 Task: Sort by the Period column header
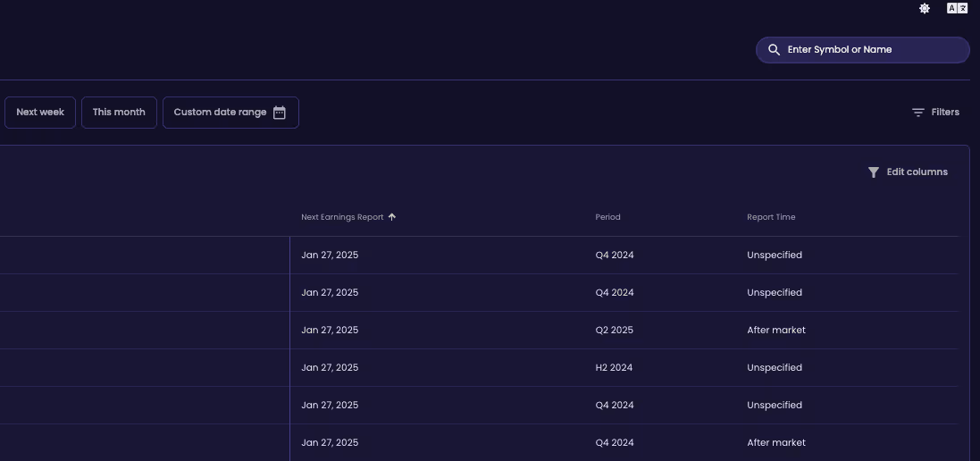[607, 217]
